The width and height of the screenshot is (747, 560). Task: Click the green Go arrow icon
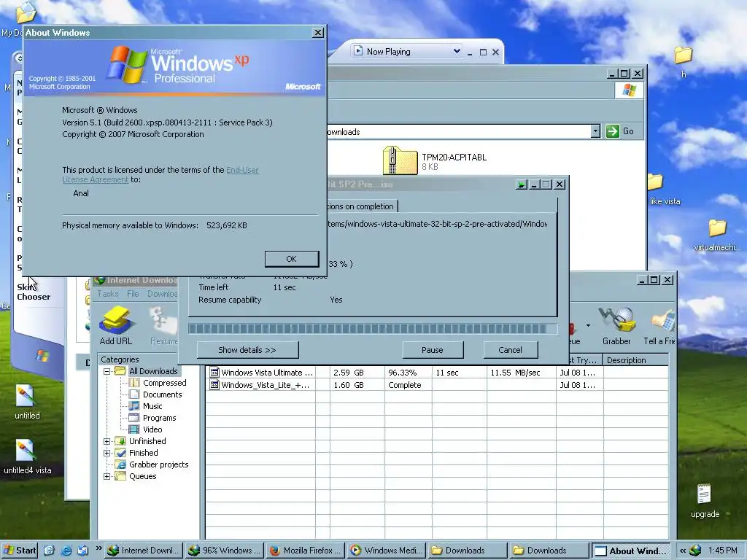pos(612,131)
